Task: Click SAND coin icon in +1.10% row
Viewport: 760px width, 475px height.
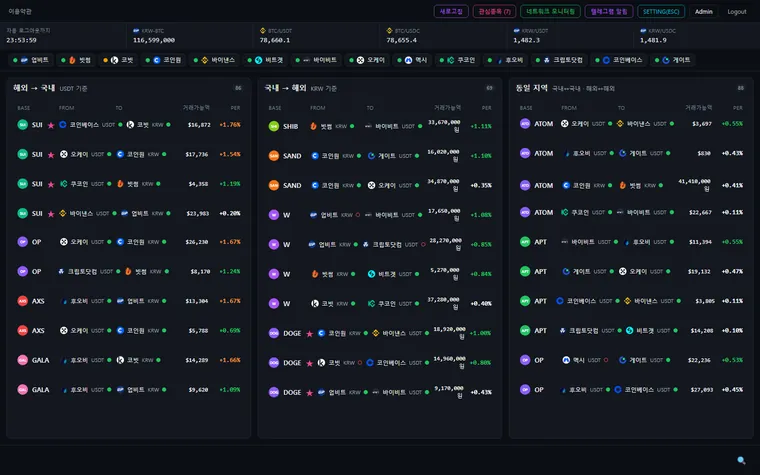Action: (274, 156)
